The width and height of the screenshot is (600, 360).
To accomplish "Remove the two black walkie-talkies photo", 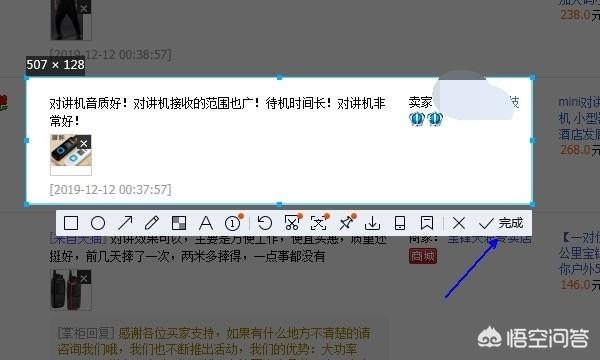I will pos(84,278).
